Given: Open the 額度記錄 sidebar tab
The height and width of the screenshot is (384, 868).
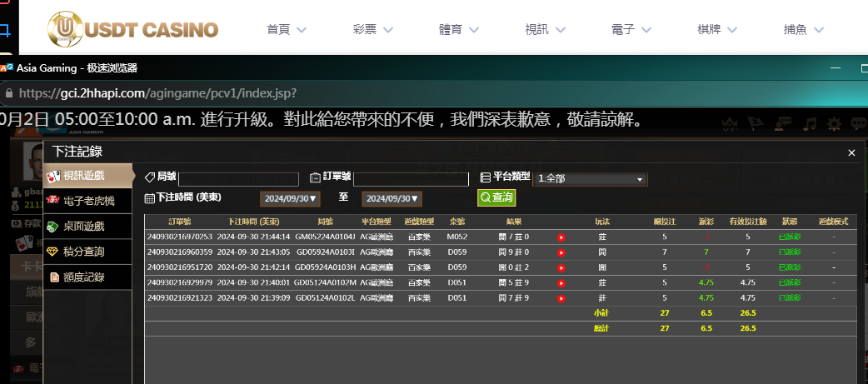Looking at the screenshot, I should pyautogui.click(x=89, y=277).
